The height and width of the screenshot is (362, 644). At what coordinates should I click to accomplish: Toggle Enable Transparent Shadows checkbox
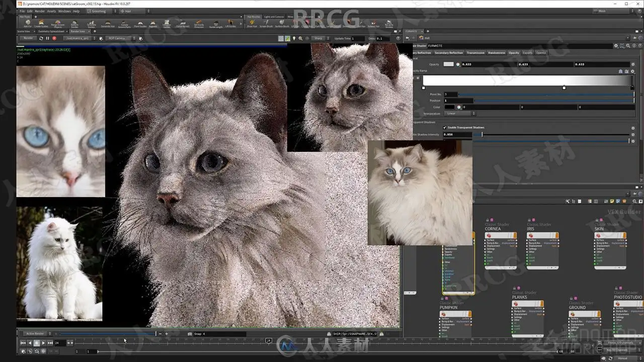445,128
